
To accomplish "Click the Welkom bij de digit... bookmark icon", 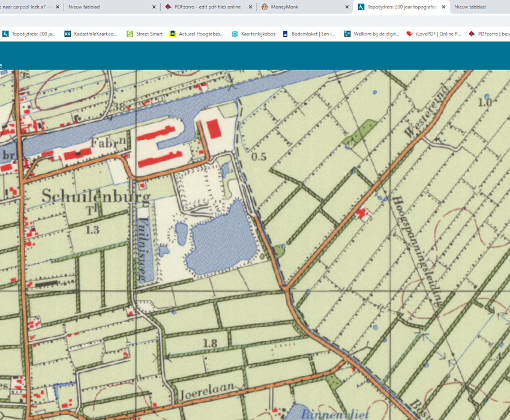I will coord(347,34).
